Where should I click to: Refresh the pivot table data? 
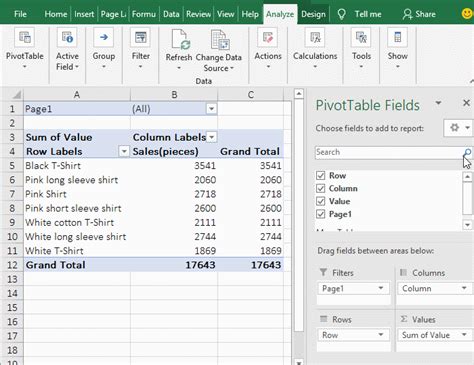(x=180, y=39)
